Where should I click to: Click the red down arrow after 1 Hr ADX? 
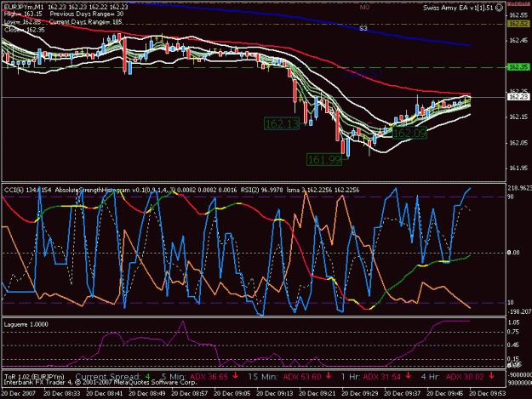[409, 376]
